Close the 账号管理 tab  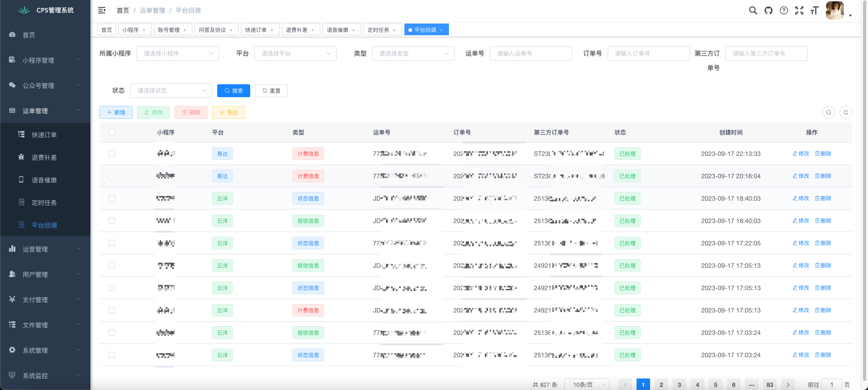[185, 30]
